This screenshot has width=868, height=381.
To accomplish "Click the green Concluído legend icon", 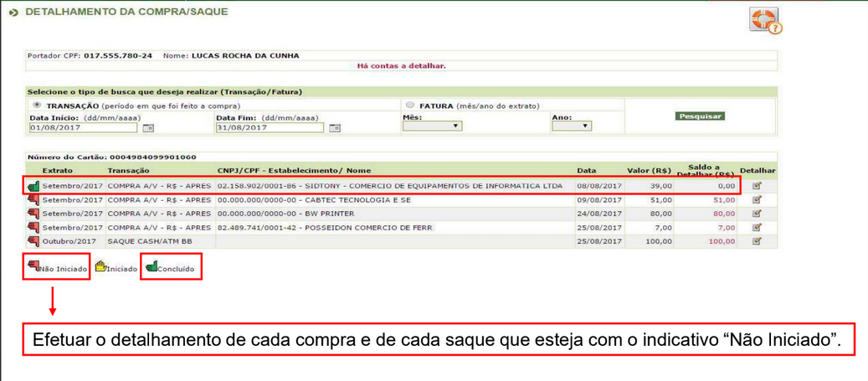I will [152, 267].
